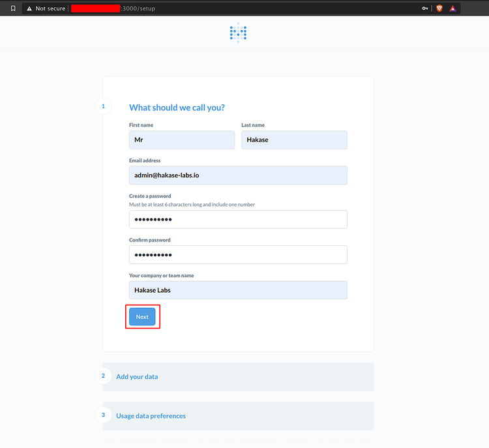Click the company or team name field

[x=238, y=290]
